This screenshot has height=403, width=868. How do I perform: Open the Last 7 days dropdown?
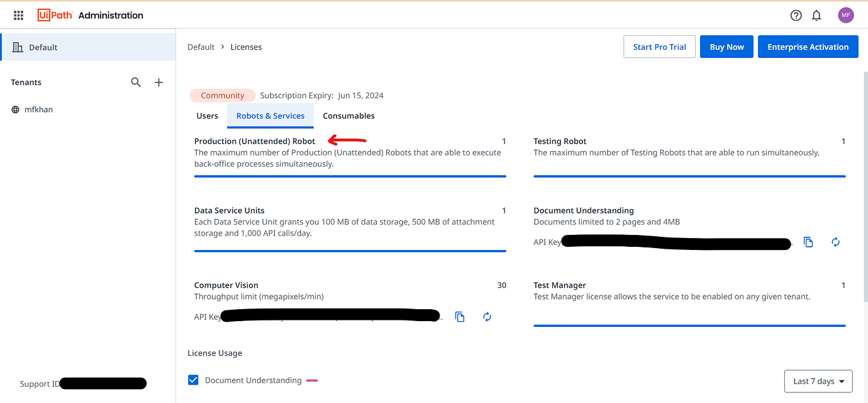click(818, 381)
